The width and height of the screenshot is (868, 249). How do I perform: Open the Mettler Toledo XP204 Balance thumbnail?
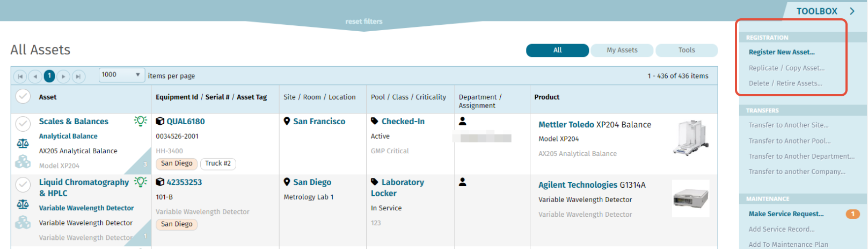point(690,138)
